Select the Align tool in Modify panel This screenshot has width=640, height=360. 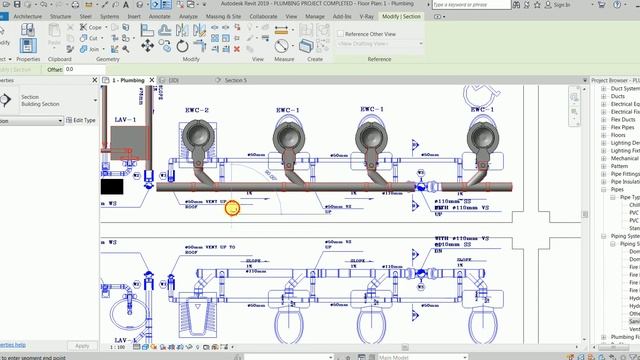tap(147, 30)
